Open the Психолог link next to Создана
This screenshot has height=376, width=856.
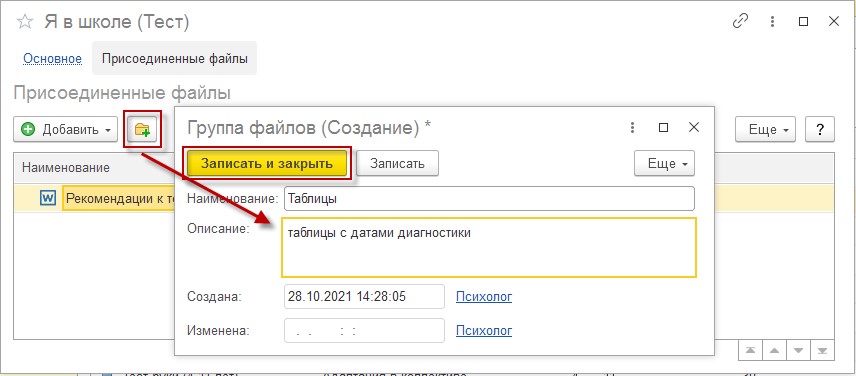(x=484, y=297)
